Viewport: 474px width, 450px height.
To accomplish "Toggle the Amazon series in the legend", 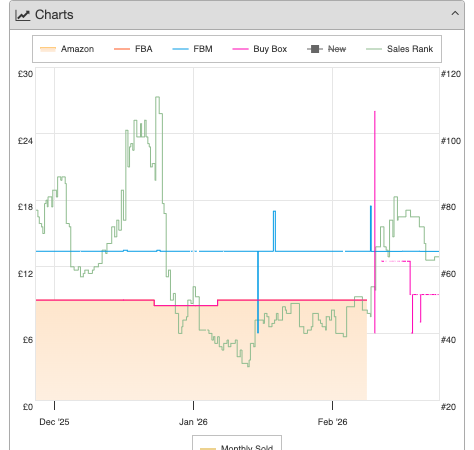I will [x=67, y=49].
